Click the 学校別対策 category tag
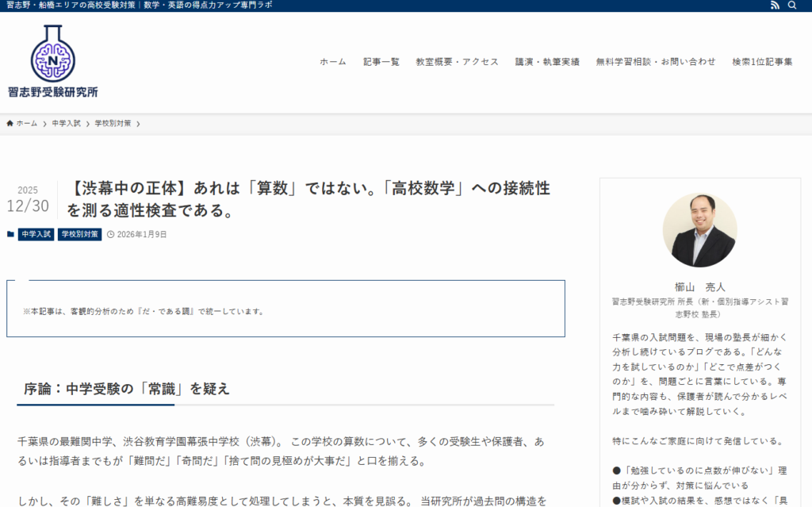The width and height of the screenshot is (812, 507). tap(79, 235)
